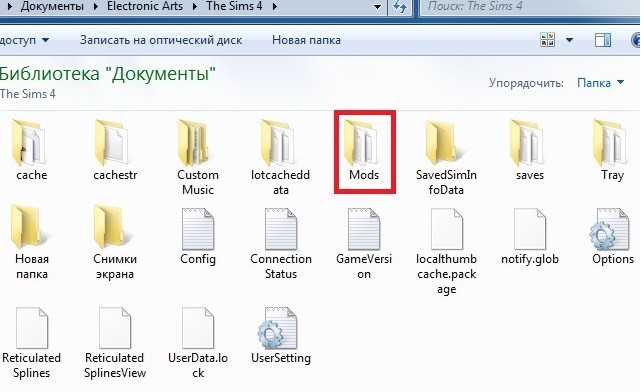Open the cachestr folder
This screenshot has height=392, width=641.
click(x=115, y=150)
